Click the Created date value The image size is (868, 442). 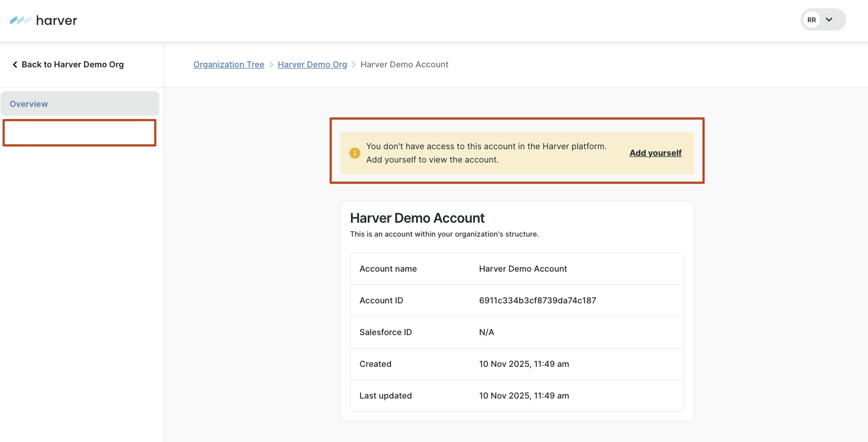[524, 364]
